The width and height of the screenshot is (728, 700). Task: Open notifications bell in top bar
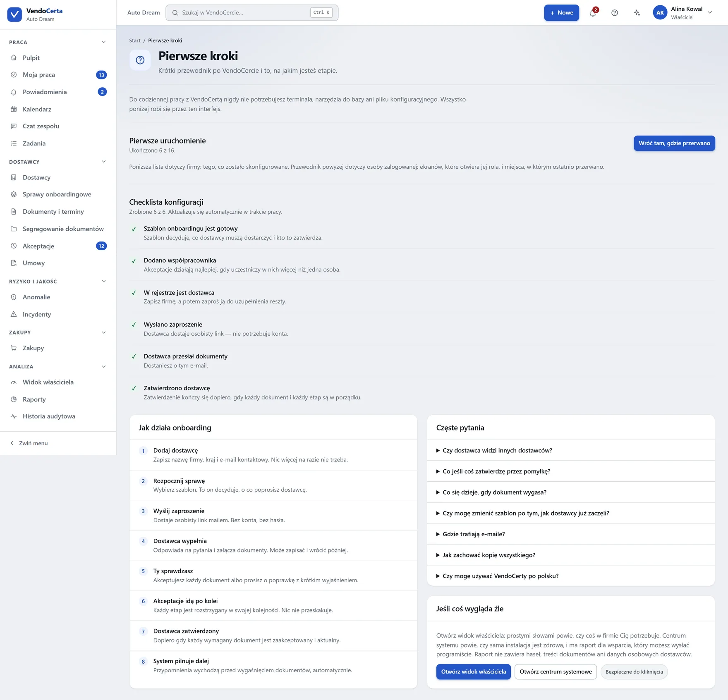tap(593, 13)
